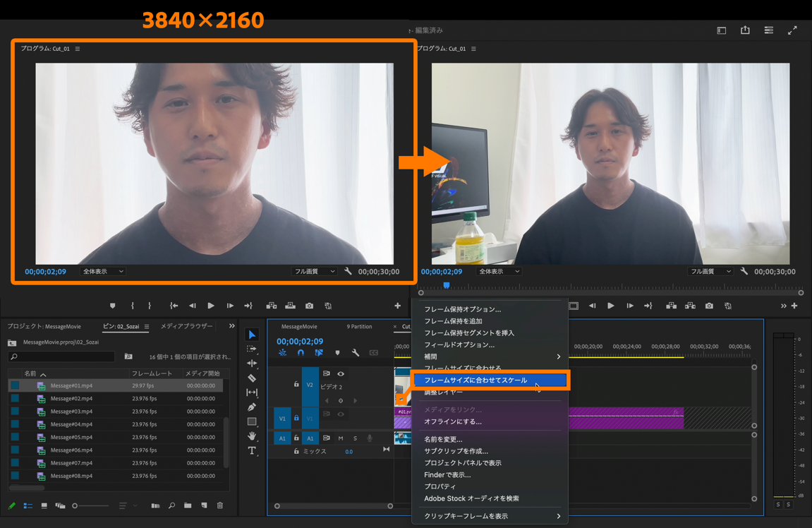Open the left monitor's button editor plus
This screenshot has width=812, height=528.
point(398,306)
